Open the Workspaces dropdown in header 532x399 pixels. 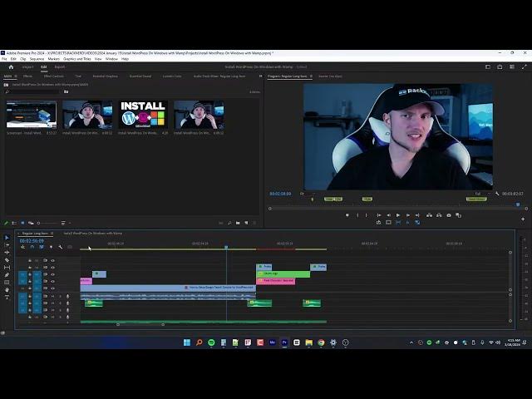coord(488,66)
